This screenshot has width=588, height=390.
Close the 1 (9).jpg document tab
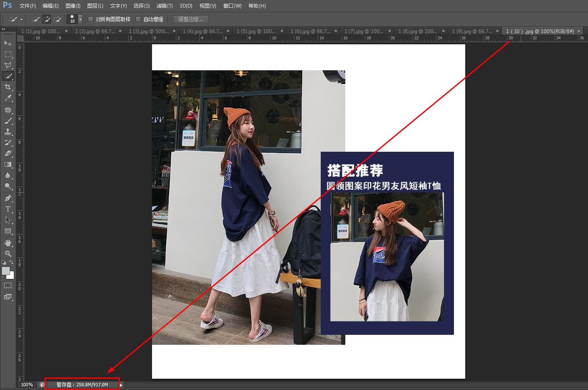pyautogui.click(x=497, y=31)
